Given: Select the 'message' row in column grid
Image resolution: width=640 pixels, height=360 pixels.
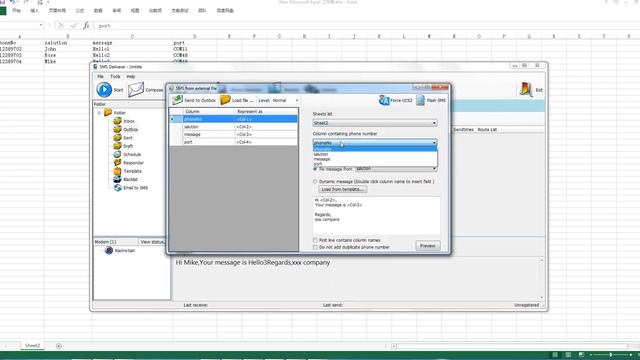Looking at the screenshot, I should point(233,134).
